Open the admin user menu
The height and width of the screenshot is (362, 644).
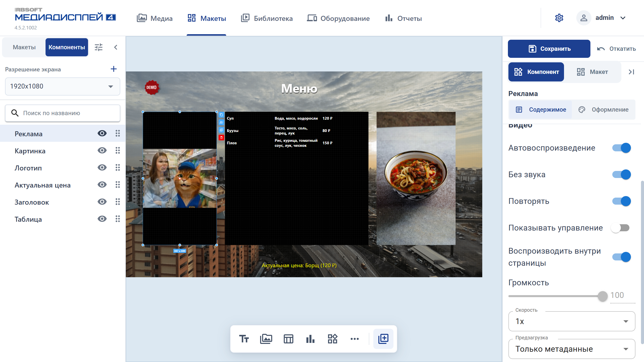(601, 18)
